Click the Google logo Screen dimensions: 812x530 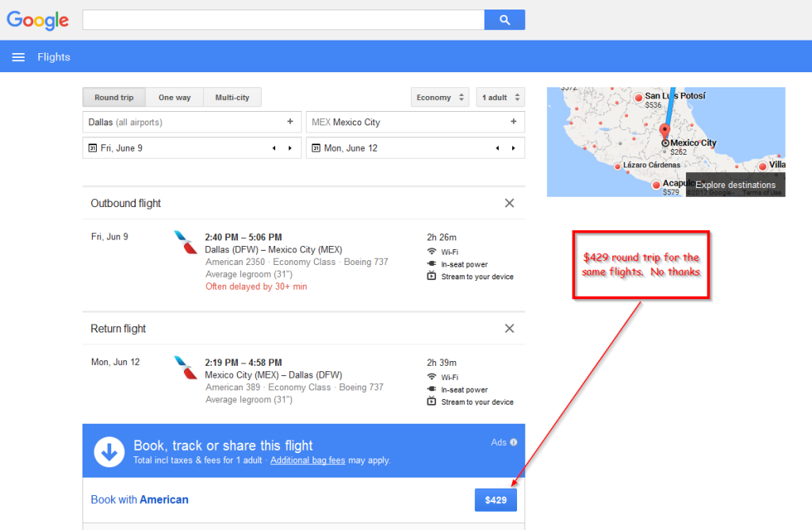coord(37,20)
